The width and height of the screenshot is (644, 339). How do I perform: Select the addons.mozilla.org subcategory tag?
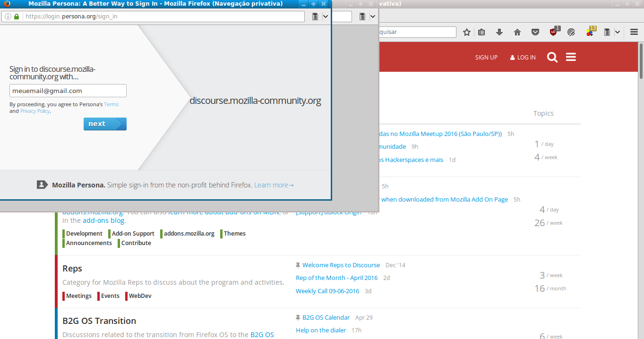coord(188,234)
